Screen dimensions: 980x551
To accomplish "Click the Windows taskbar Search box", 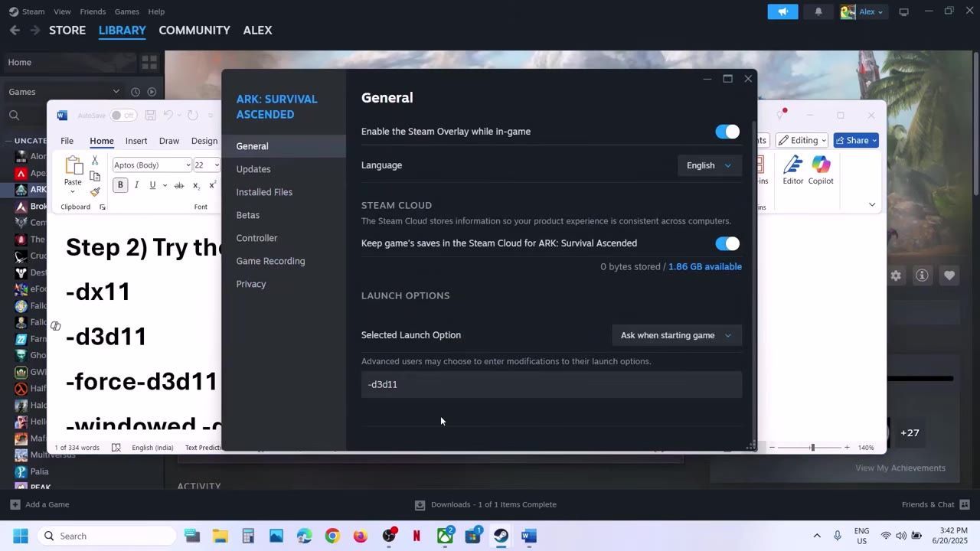I will (107, 536).
